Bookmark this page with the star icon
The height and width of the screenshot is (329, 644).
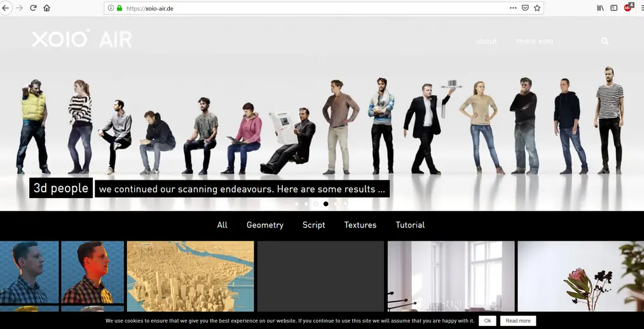pos(537,8)
